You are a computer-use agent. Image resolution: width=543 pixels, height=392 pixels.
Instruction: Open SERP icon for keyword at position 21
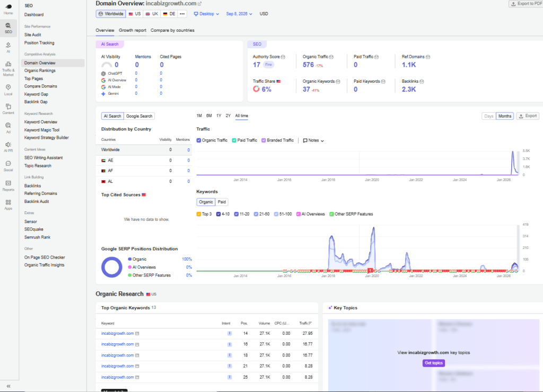pos(137,366)
